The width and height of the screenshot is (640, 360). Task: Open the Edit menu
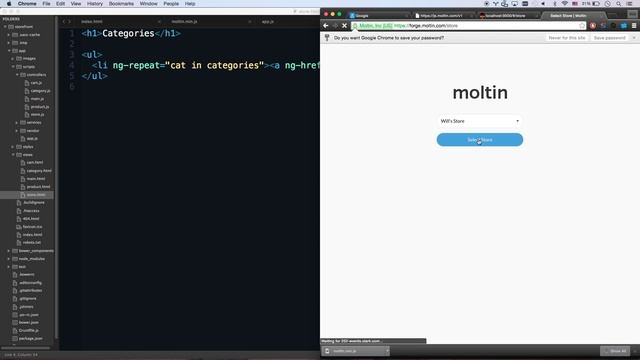[60, 4]
